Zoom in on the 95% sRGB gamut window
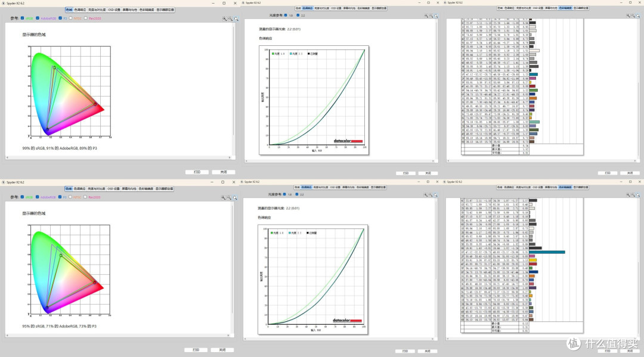 coord(224,197)
